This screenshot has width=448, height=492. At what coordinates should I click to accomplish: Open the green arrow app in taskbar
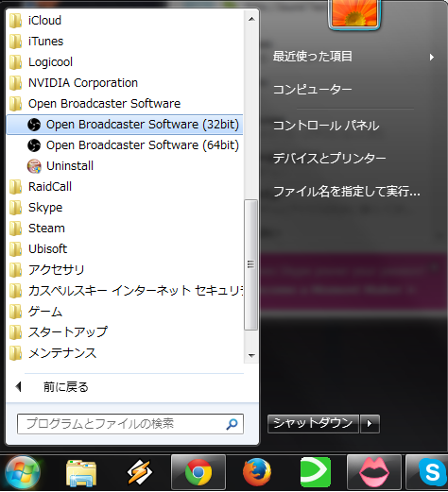316,472
